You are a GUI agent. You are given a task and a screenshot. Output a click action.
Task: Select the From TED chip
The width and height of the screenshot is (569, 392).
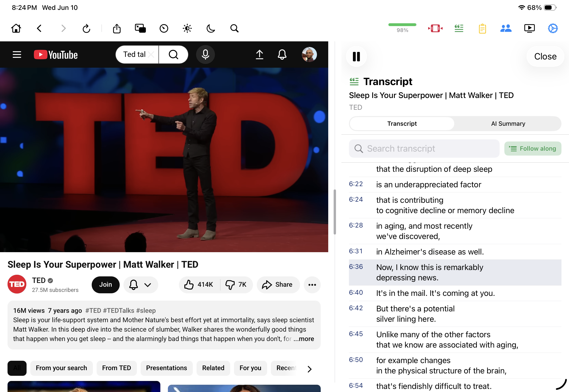(116, 368)
